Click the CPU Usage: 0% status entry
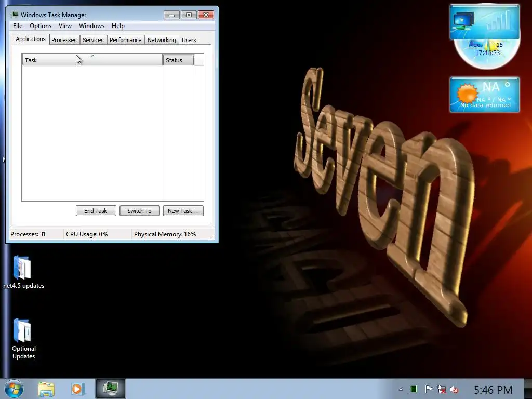532x399 pixels. point(87,234)
